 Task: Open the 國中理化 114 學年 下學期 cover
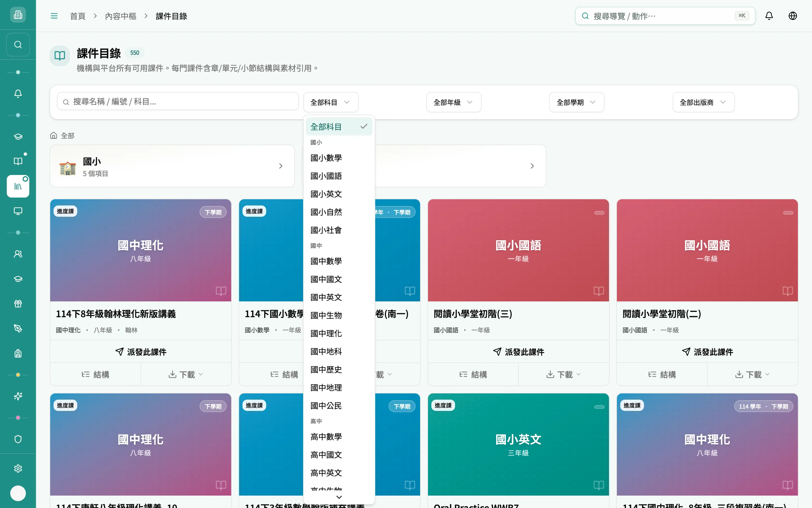[x=707, y=444]
